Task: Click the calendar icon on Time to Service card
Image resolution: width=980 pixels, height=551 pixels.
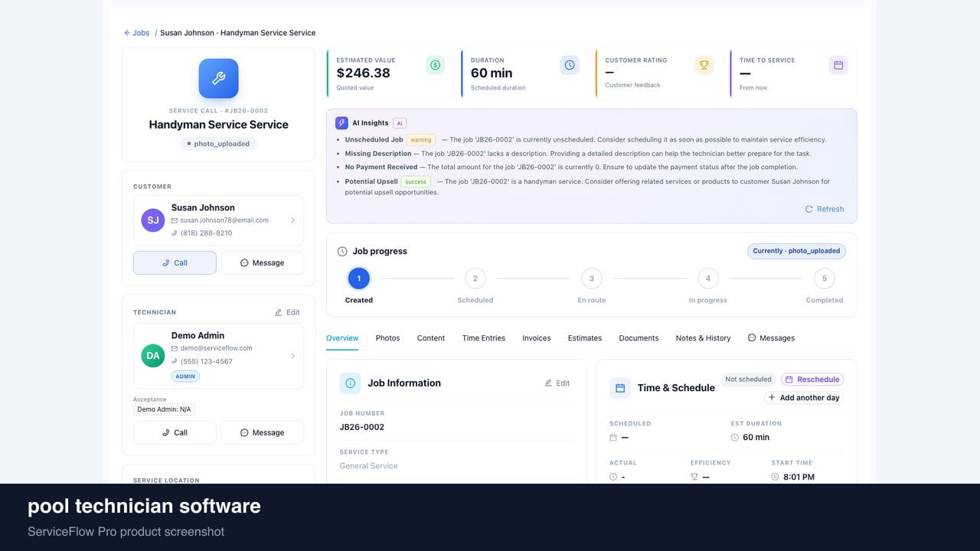Action: (838, 65)
